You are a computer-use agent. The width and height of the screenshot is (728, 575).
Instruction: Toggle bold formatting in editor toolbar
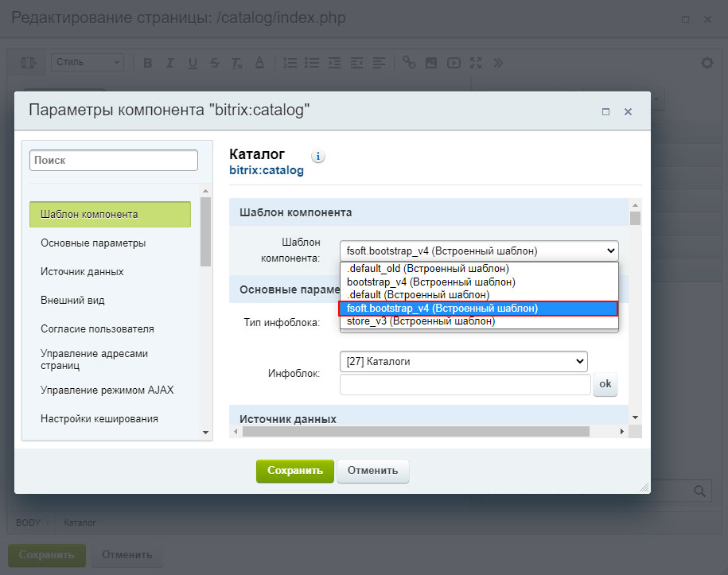[147, 63]
